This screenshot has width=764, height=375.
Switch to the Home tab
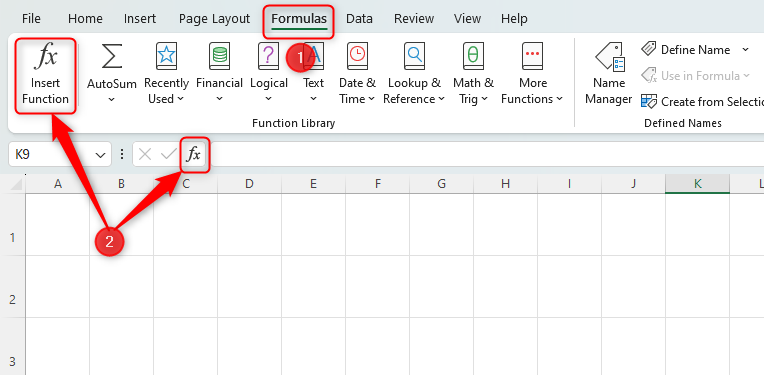point(85,19)
